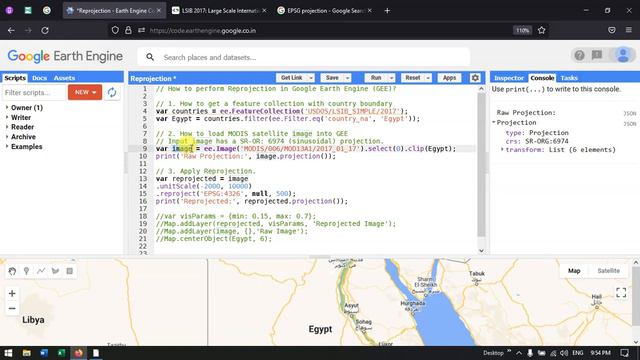Open the NEW script dropdown

[x=85, y=92]
